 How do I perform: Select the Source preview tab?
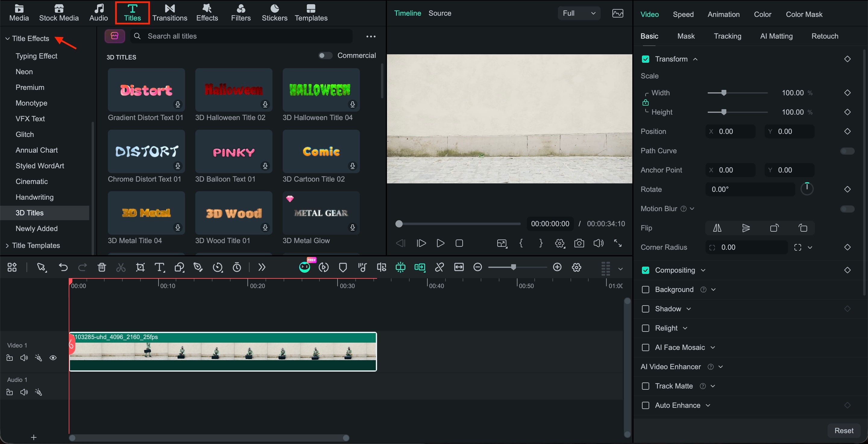click(x=440, y=13)
